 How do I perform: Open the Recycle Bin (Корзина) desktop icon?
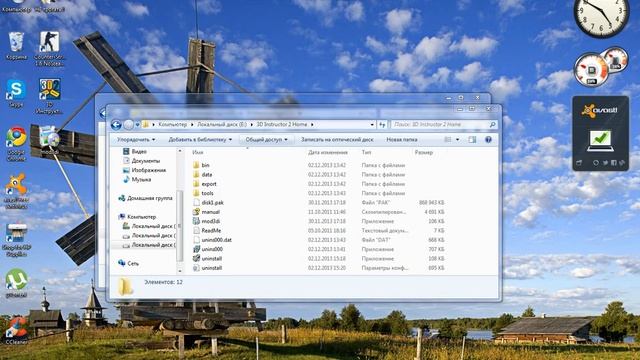pos(16,46)
